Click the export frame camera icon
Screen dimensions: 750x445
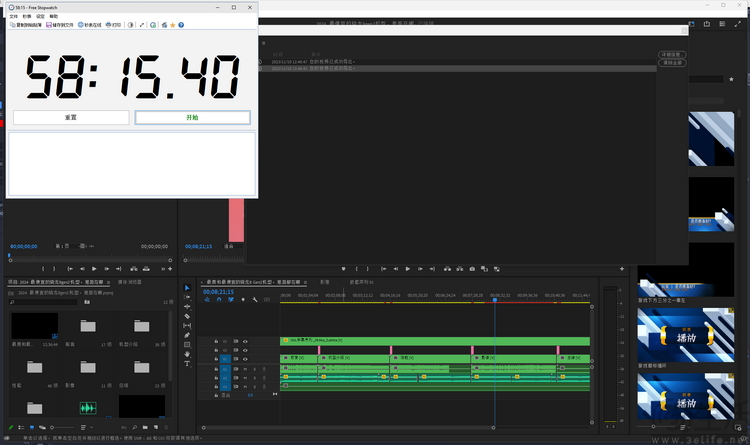pyautogui.click(x=472, y=269)
